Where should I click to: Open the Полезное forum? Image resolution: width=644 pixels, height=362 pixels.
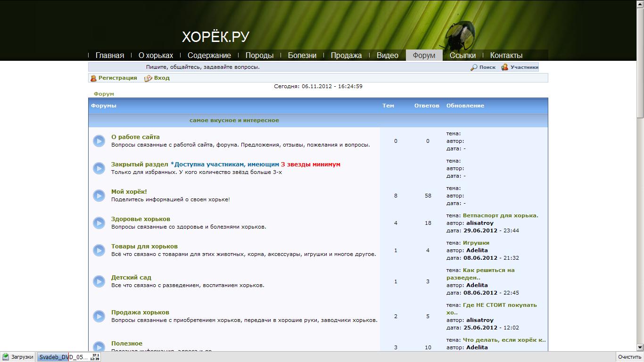pyautogui.click(x=127, y=344)
